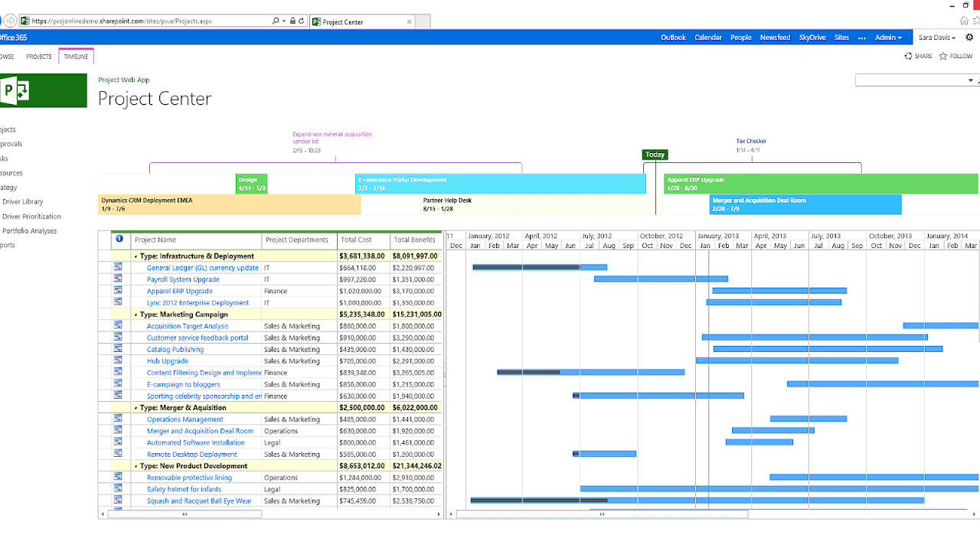Click the Follow star icon
This screenshot has width=980, height=551.
coord(943,56)
